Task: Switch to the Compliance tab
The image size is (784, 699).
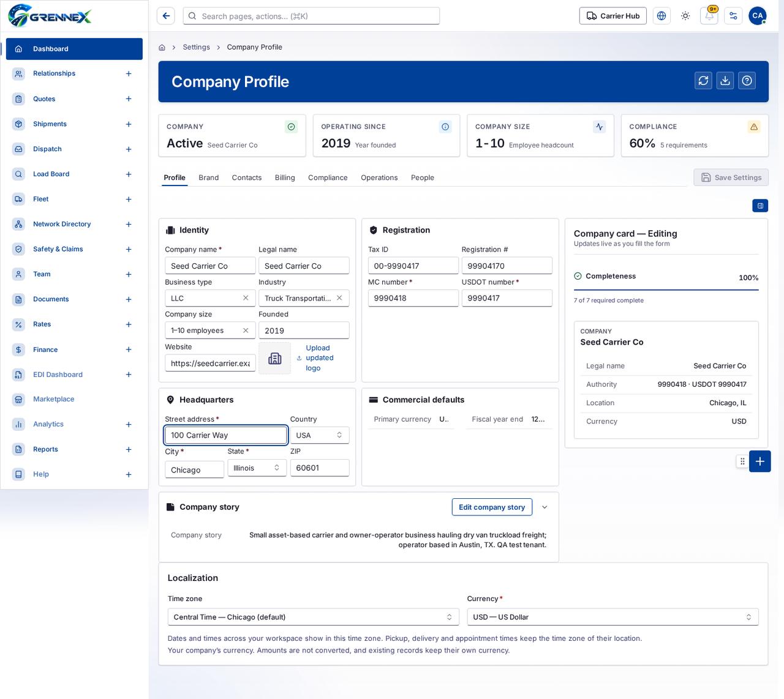Action: (x=328, y=178)
